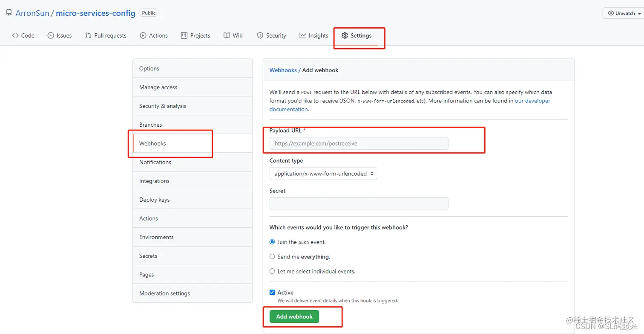
Task: Open Branches in settings sidebar
Action: (x=193, y=125)
